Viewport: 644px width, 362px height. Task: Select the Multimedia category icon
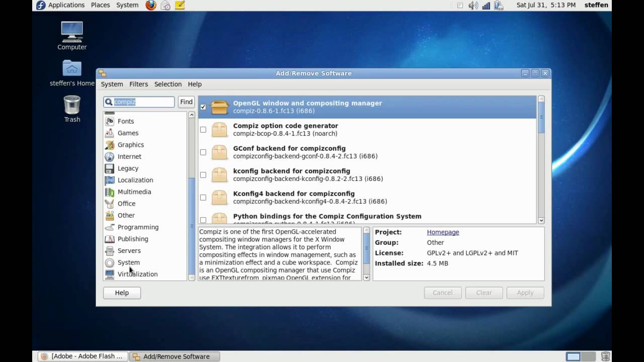tap(109, 192)
